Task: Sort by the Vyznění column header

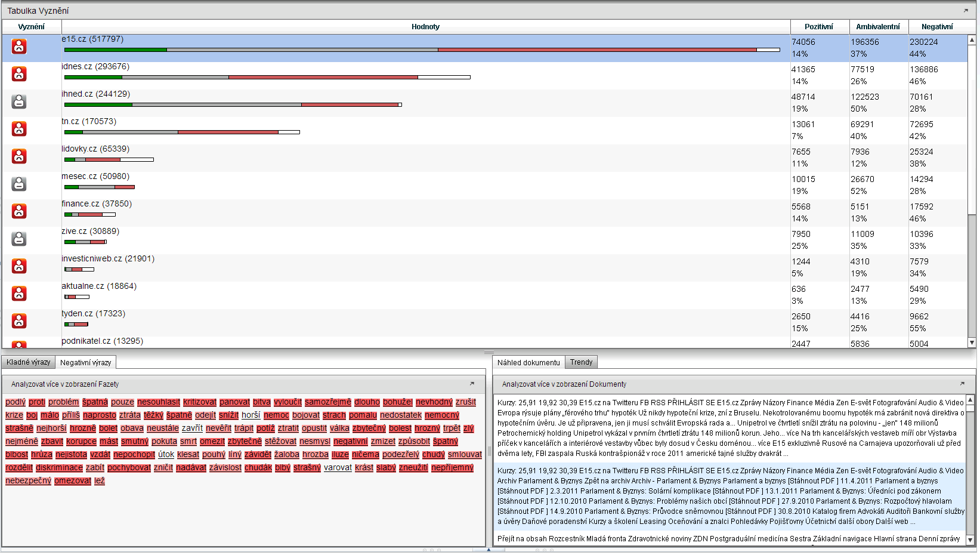Action: [32, 27]
